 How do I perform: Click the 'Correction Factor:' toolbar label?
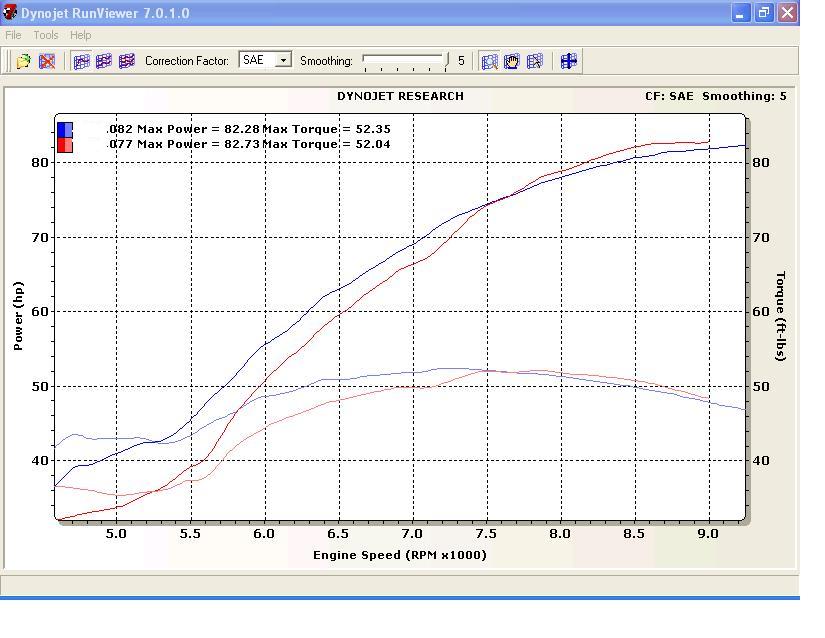[187, 61]
